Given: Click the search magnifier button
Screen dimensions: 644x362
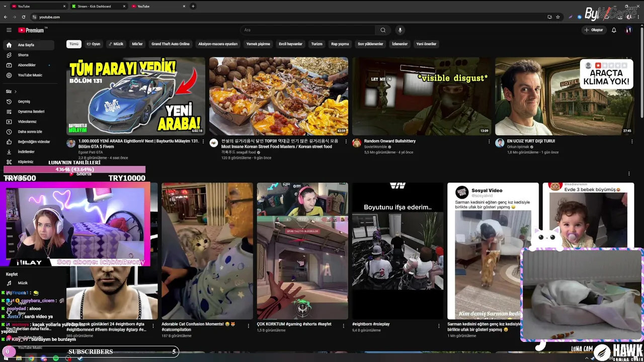Looking at the screenshot, I should (x=383, y=30).
